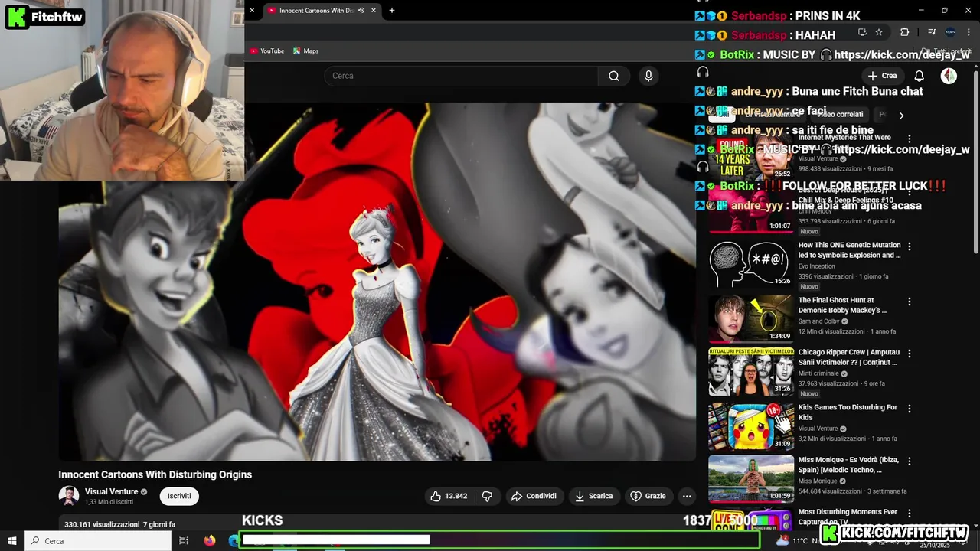980x551 pixels.
Task: Mute the tab using its speaker icon
Action: pos(361,11)
